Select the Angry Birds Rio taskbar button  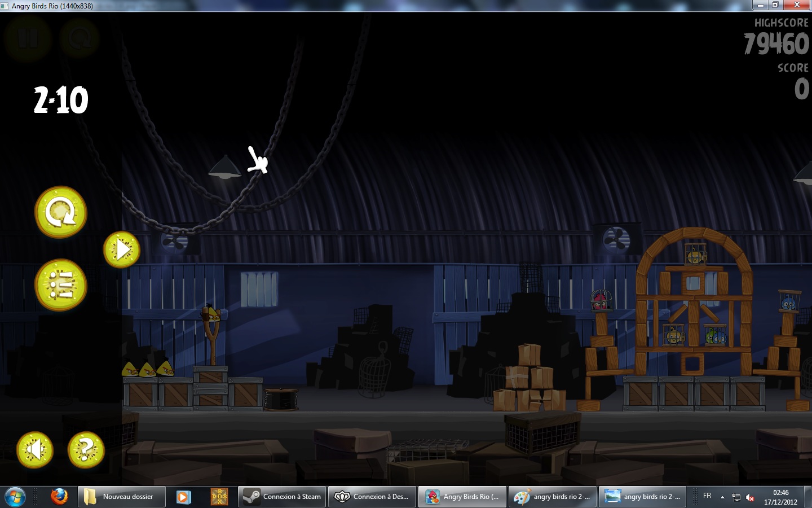(x=462, y=497)
